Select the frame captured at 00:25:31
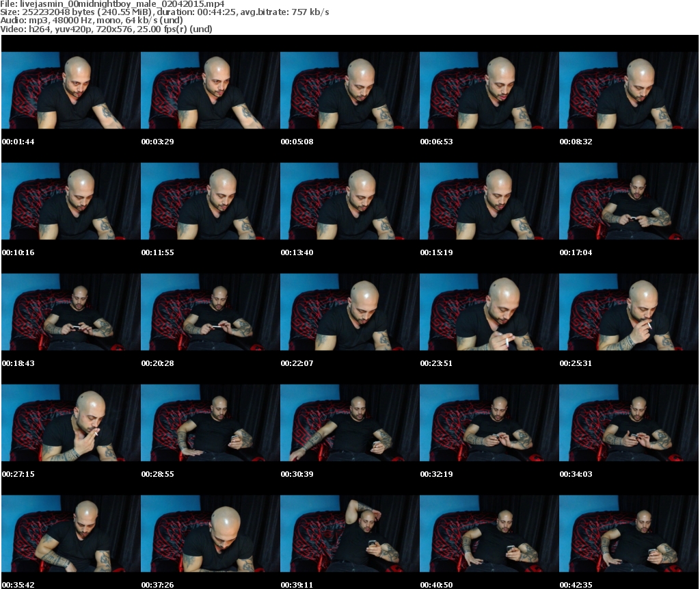The width and height of the screenshot is (700, 589). click(x=629, y=312)
